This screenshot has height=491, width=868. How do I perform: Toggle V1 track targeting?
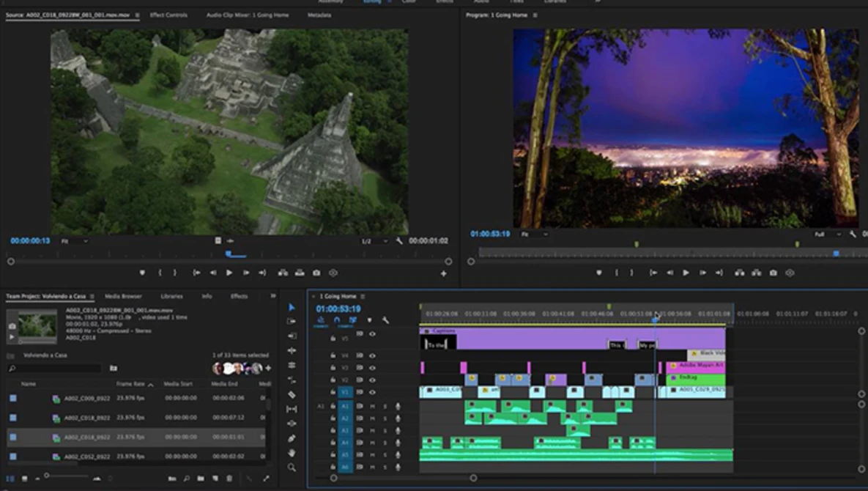point(345,393)
